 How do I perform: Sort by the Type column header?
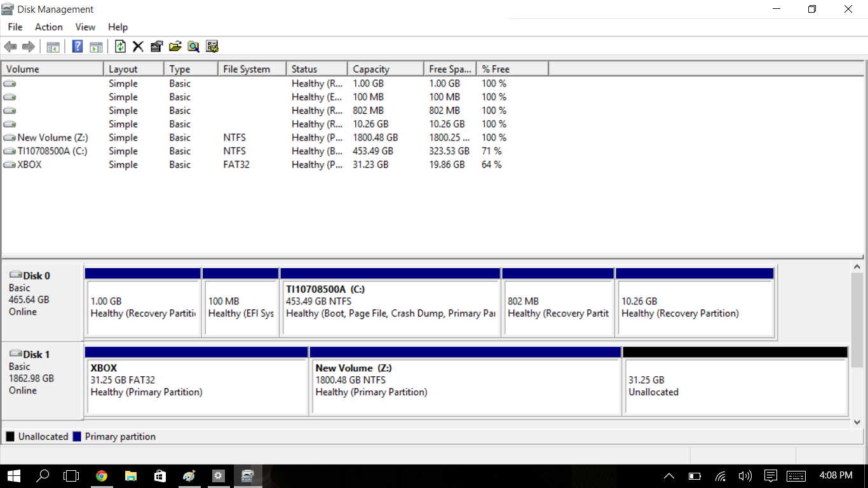coord(191,69)
